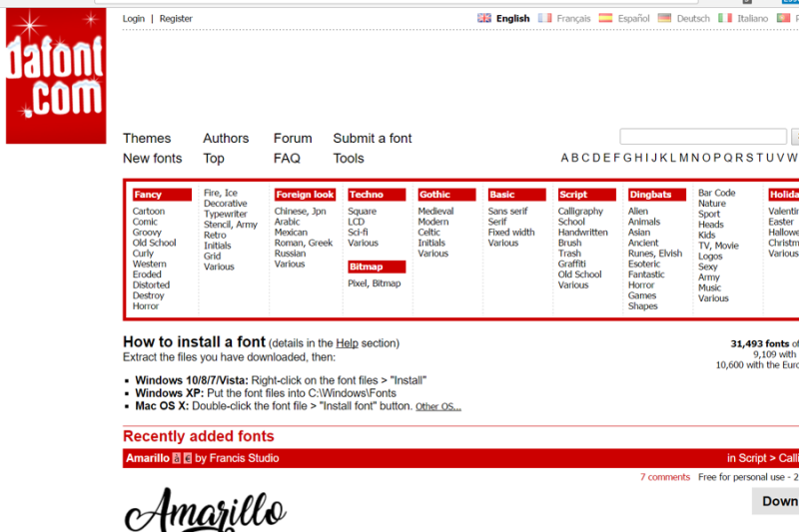
Task: Select Stencil, Army theme
Action: 231,225
